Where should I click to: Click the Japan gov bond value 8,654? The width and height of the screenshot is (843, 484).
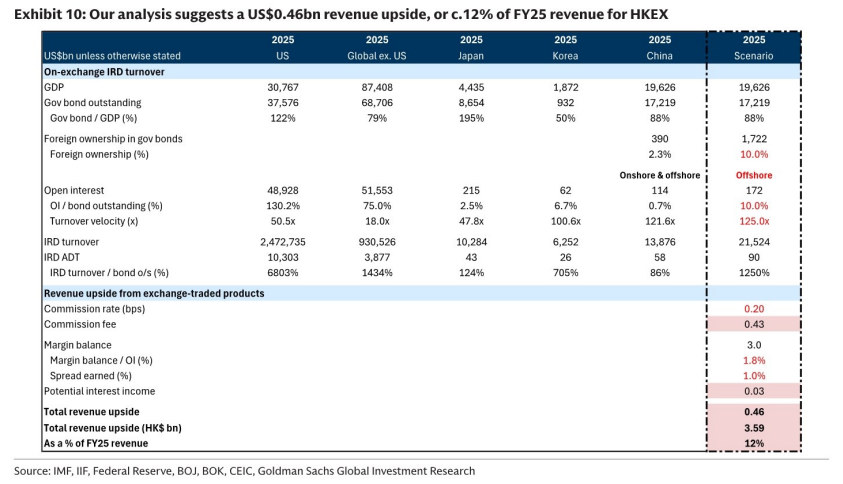[471, 103]
